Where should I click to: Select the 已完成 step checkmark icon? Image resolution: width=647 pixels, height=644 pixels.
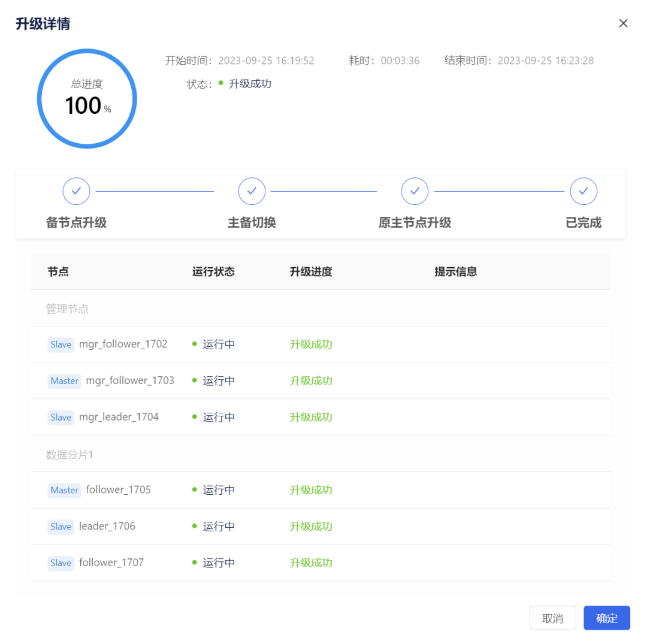coord(583,191)
